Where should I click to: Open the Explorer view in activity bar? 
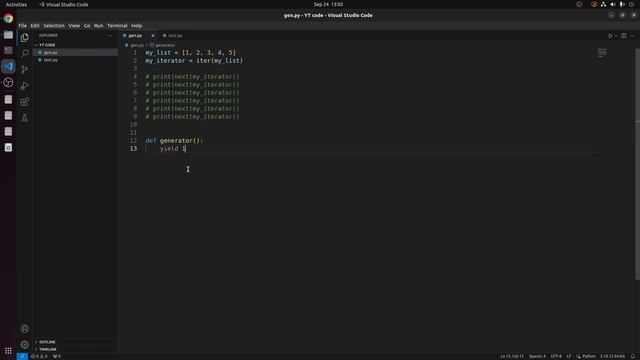pyautogui.click(x=24, y=38)
